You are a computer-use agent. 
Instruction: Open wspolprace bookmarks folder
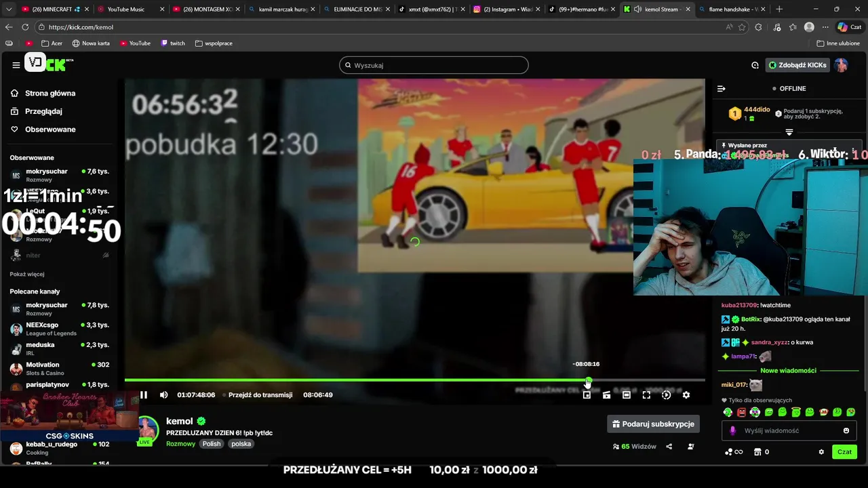tap(214, 43)
